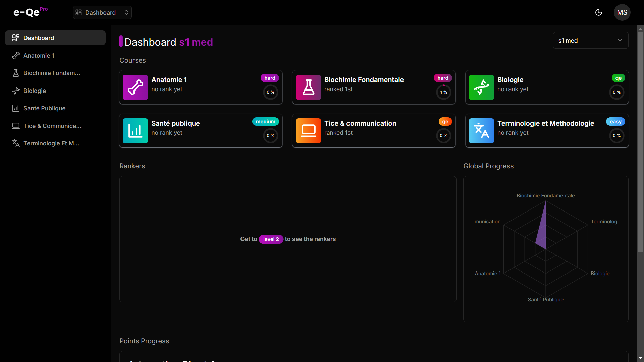Toggle dark mode with the moon icon
Screen dimensions: 644x362
(x=599, y=12)
